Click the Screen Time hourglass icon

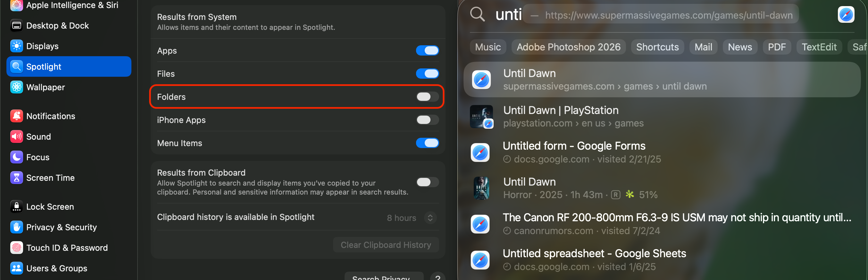click(17, 178)
